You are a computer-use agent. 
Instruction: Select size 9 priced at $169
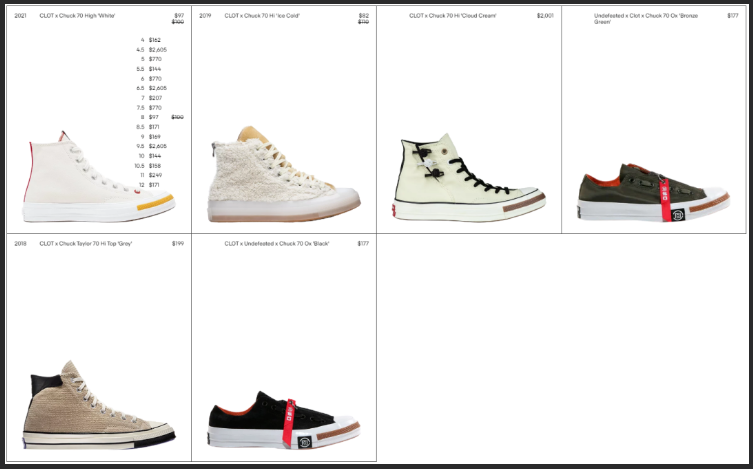click(x=150, y=137)
